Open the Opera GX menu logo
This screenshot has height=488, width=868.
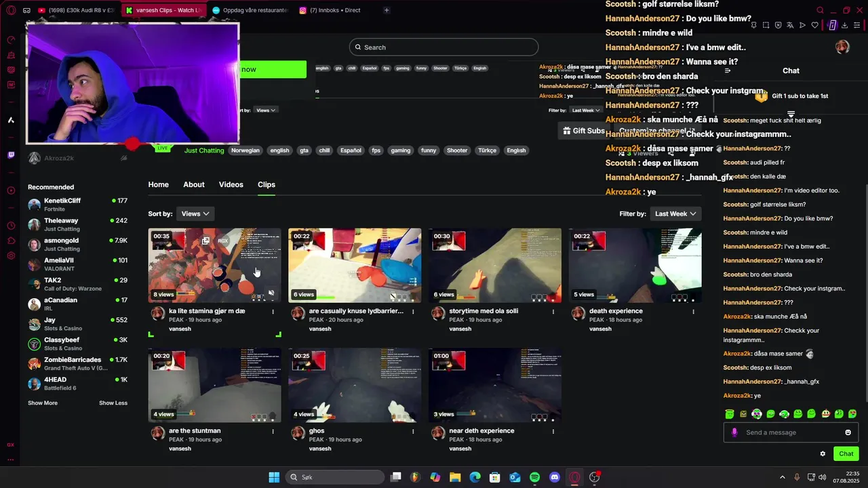(10, 10)
